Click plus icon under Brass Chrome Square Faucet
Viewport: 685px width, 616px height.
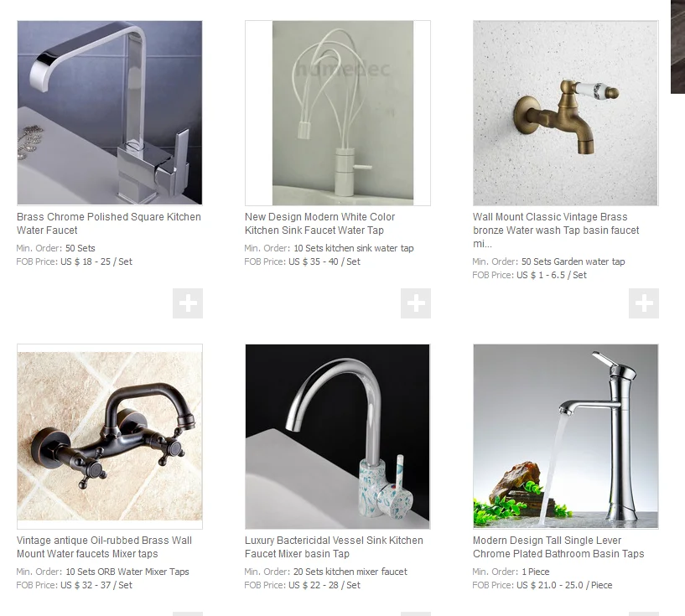(188, 303)
